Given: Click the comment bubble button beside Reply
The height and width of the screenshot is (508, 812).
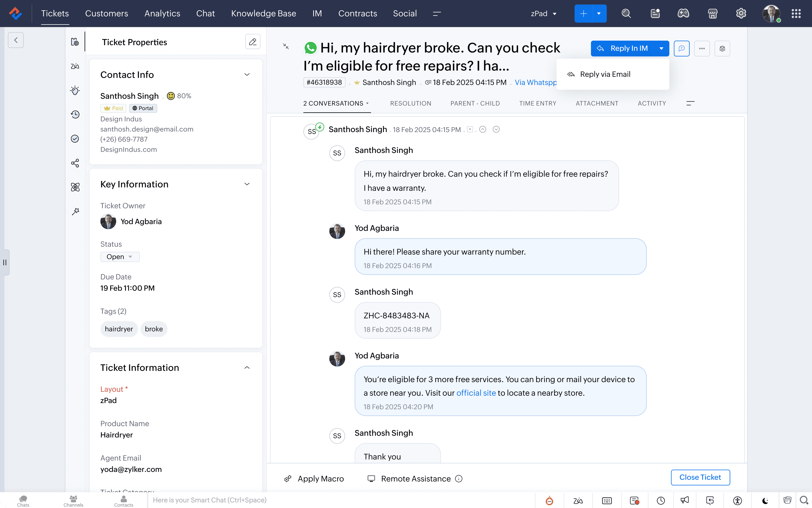Looking at the screenshot, I should pos(681,48).
